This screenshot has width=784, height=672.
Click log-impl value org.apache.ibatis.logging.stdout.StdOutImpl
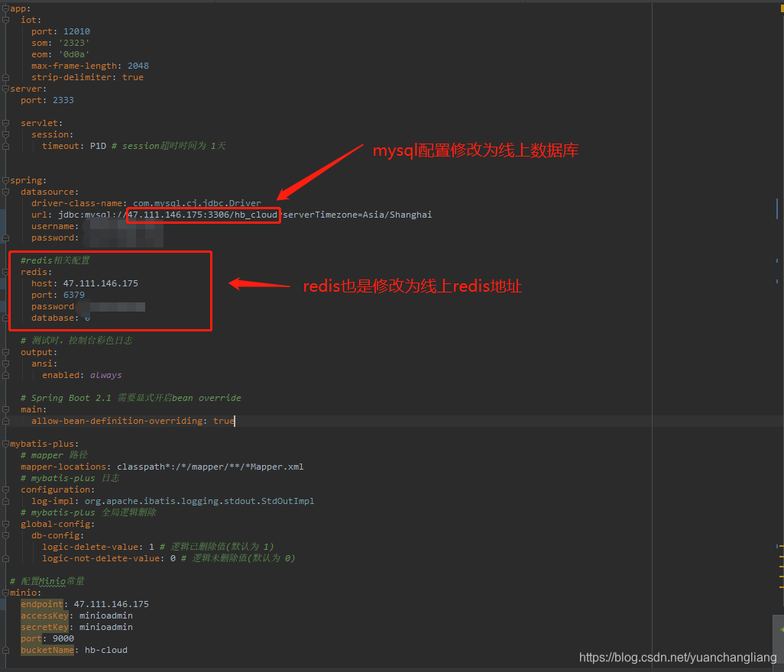[x=199, y=501]
